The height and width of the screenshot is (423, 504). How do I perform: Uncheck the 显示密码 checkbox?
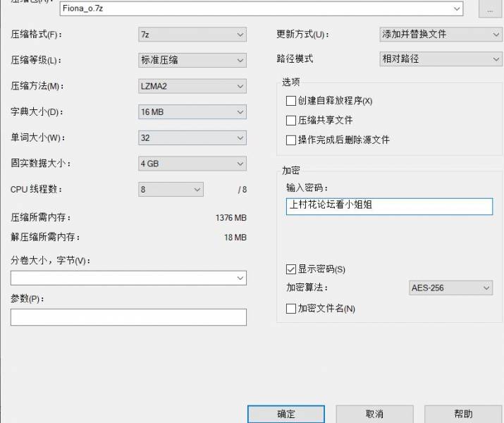291,269
